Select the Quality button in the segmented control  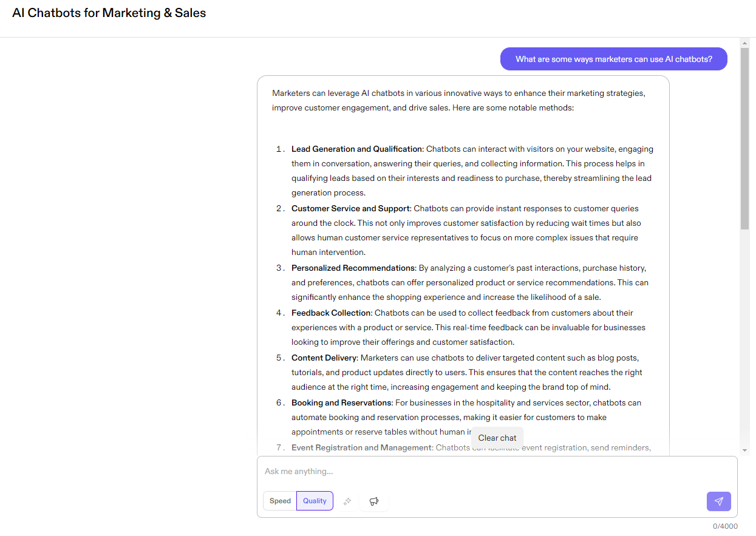click(315, 501)
